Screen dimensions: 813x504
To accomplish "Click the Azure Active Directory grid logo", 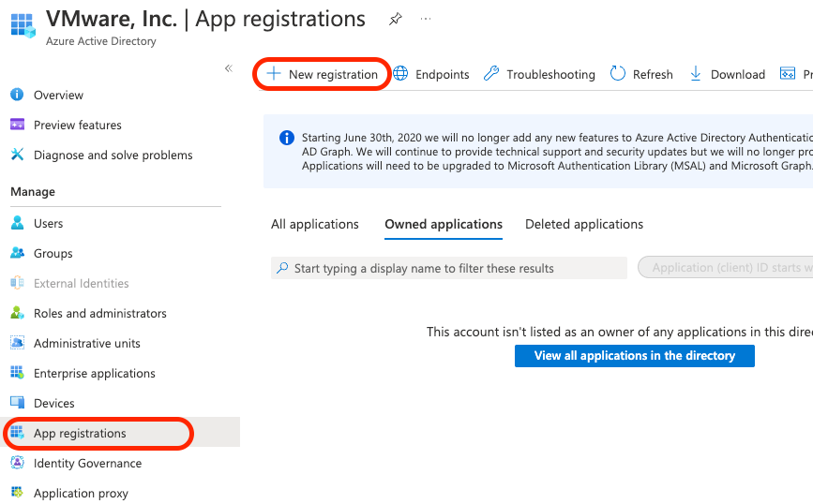I will (23, 25).
